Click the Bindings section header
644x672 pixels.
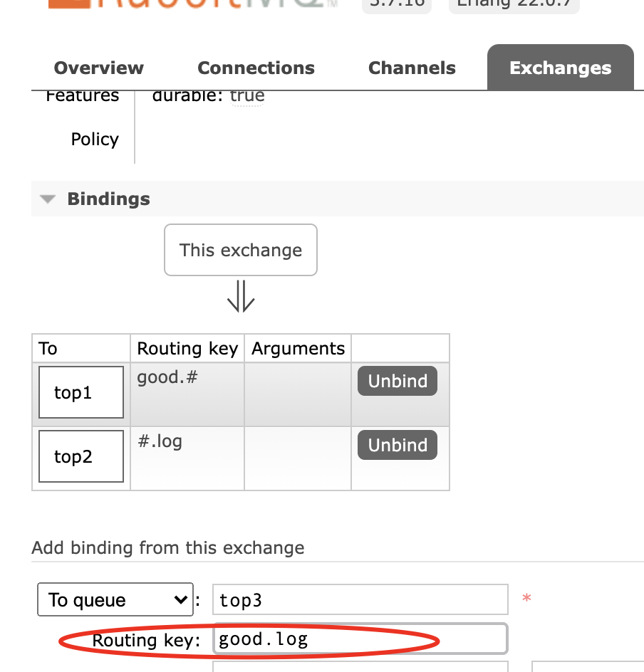click(x=108, y=199)
